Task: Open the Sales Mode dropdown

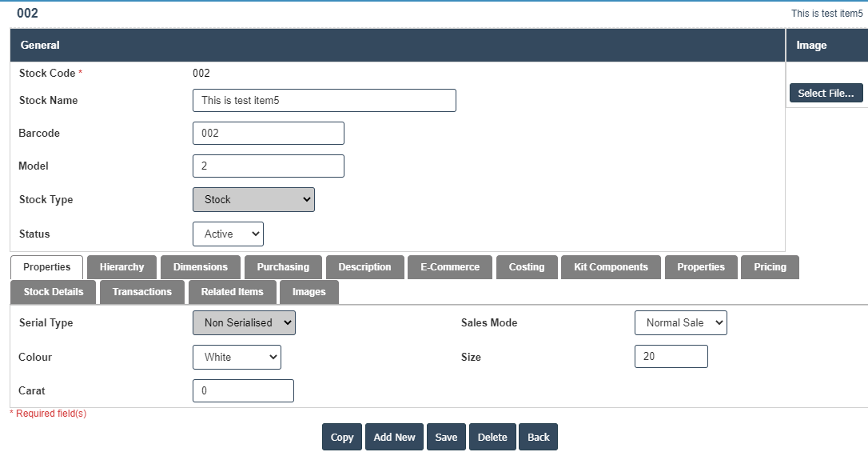Action: pos(680,323)
